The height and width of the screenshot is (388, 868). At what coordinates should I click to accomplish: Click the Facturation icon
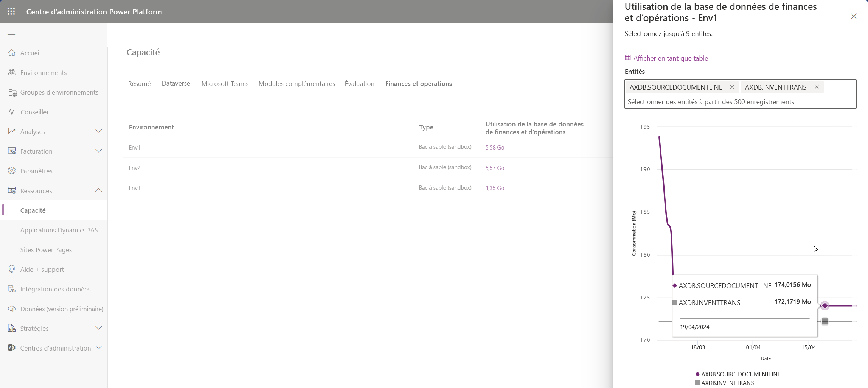tap(12, 151)
